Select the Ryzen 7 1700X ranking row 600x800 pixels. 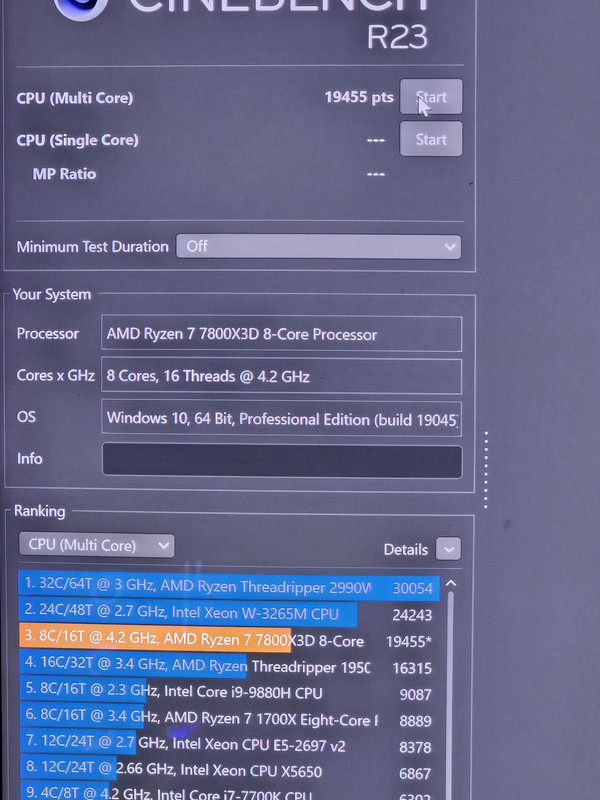(x=229, y=719)
